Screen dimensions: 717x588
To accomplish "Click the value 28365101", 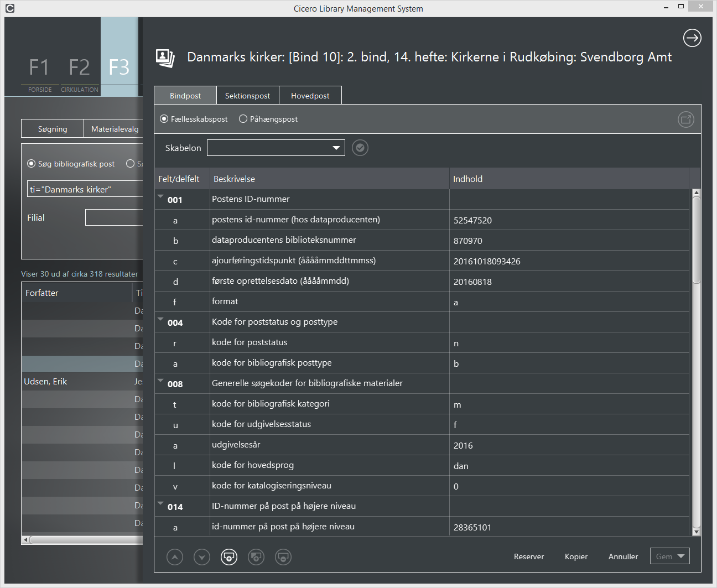I will (x=472, y=527).
